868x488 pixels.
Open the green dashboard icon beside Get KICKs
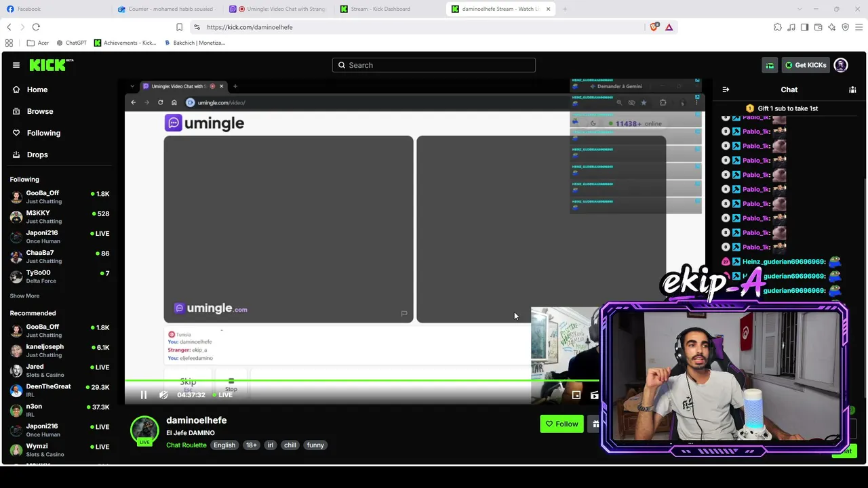point(770,65)
